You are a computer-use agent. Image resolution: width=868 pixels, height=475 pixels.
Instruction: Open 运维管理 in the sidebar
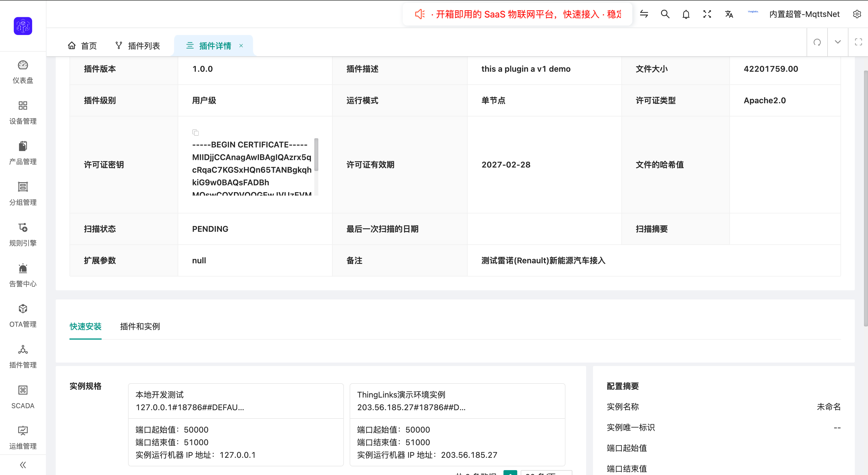tap(23, 438)
